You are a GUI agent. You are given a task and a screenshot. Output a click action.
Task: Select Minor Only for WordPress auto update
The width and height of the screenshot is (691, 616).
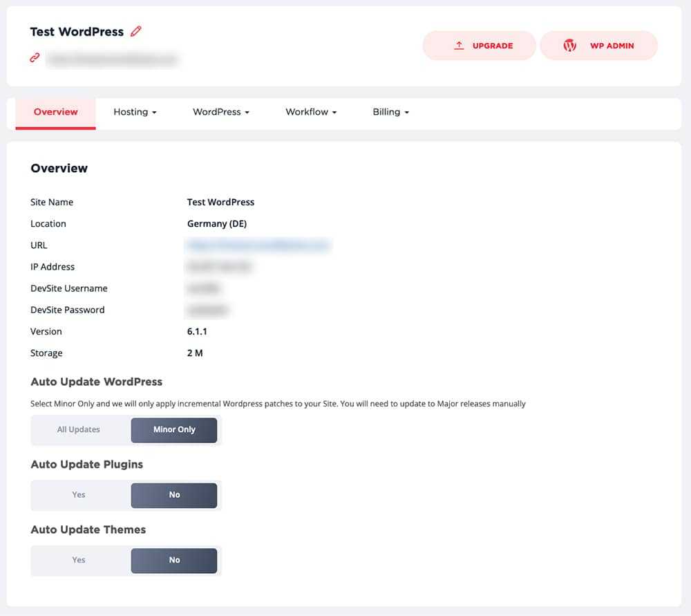tap(174, 429)
